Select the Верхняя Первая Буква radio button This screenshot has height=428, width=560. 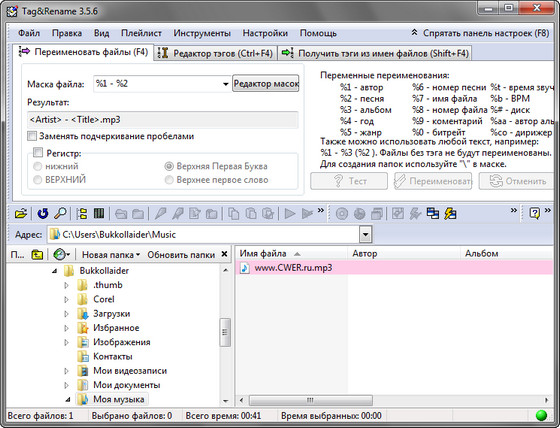pyautogui.click(x=169, y=166)
